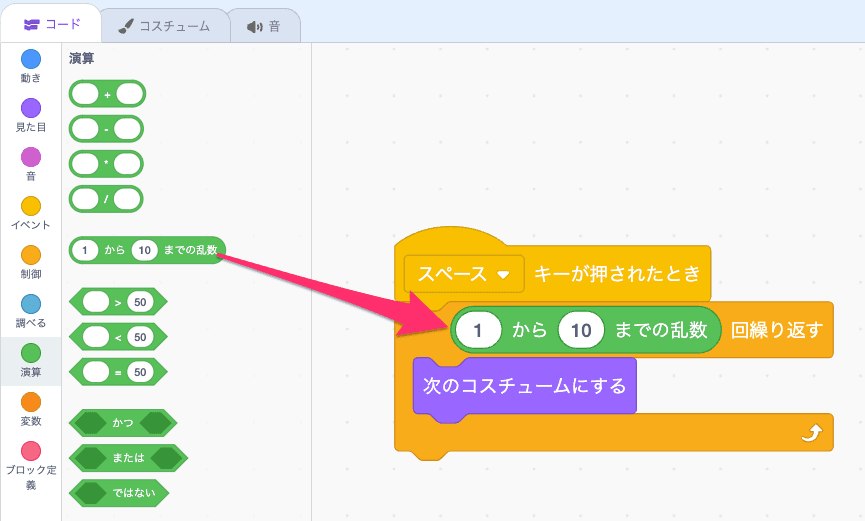
Task: Select the 見た目 category purple circle
Action: 31,108
